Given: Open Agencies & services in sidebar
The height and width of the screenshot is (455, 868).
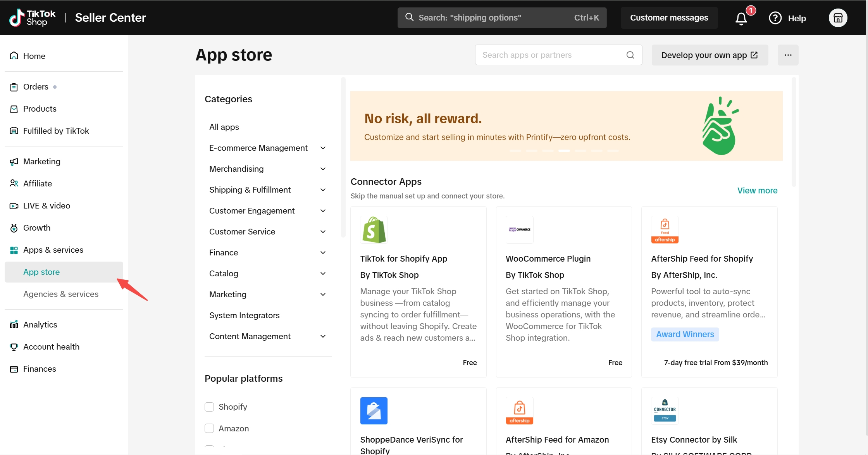Looking at the screenshot, I should pyautogui.click(x=61, y=294).
